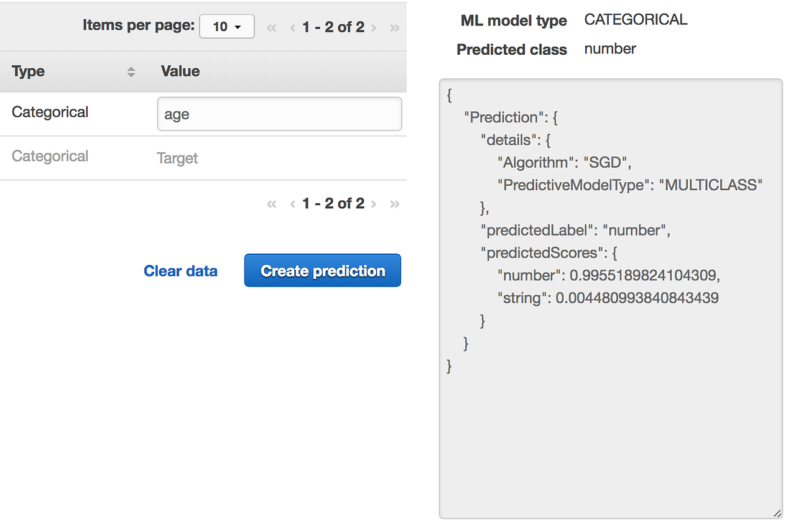Screen dimensions: 796x532
Task: Grab the resize handle of JSON output box
Action: click(x=777, y=513)
